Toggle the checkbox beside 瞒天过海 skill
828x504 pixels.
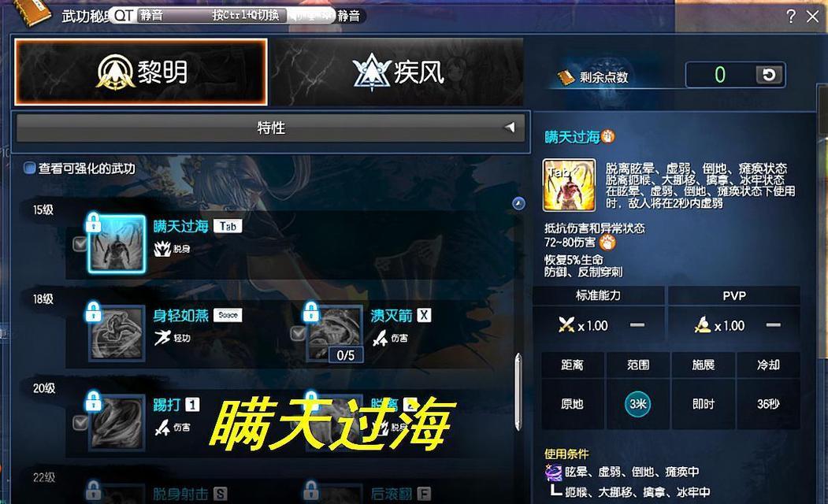tap(80, 244)
